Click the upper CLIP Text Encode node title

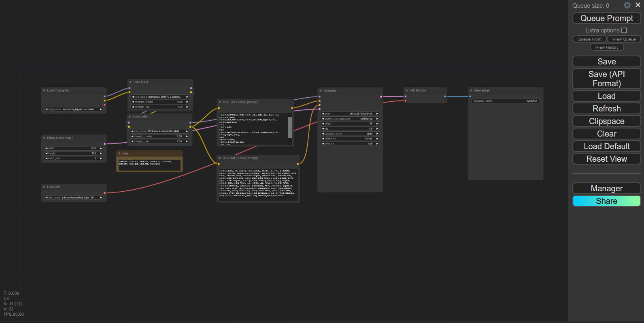[x=240, y=102]
